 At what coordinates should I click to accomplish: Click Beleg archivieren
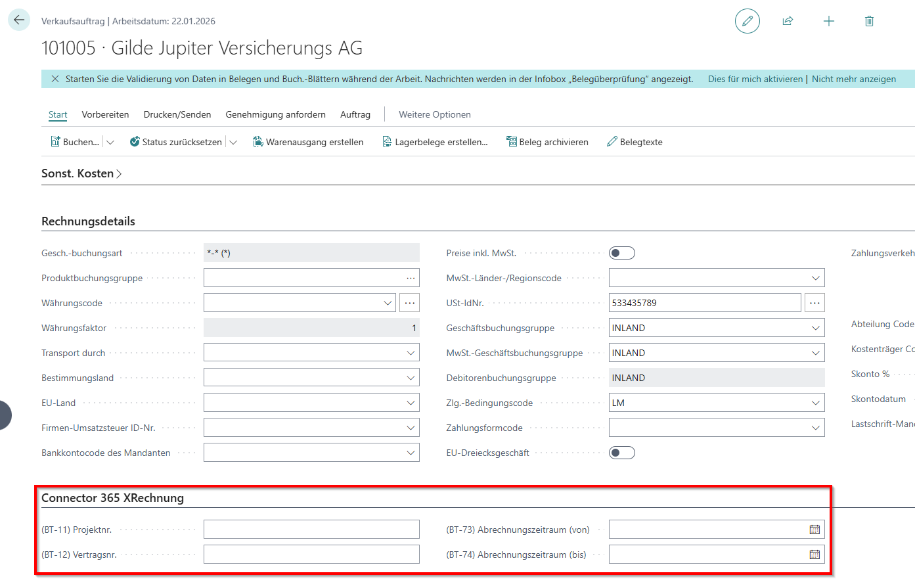pyautogui.click(x=547, y=142)
